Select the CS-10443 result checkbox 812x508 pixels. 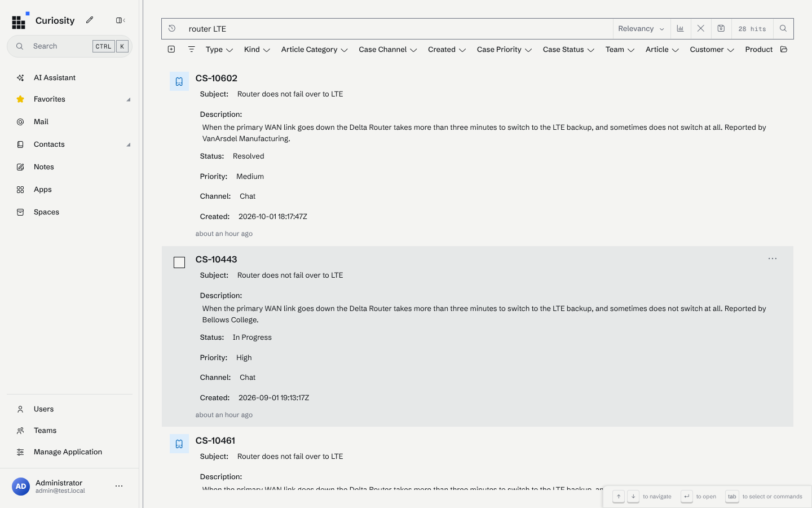(179, 262)
